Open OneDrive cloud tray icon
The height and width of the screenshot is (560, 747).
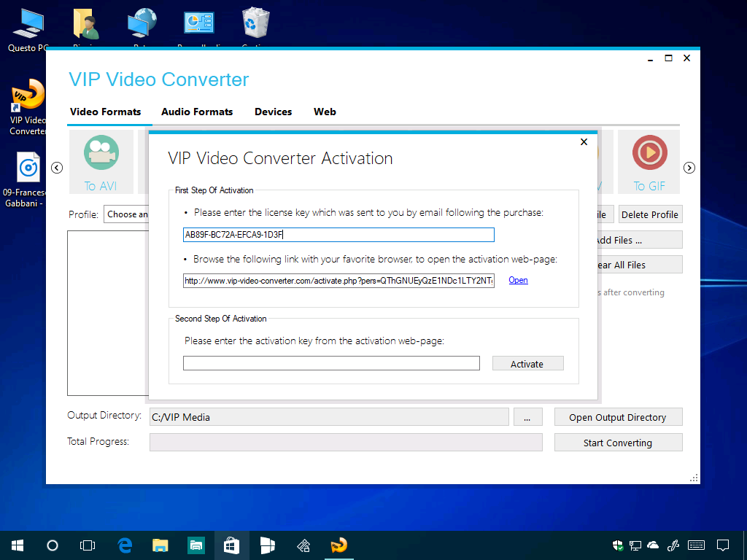coord(653,545)
